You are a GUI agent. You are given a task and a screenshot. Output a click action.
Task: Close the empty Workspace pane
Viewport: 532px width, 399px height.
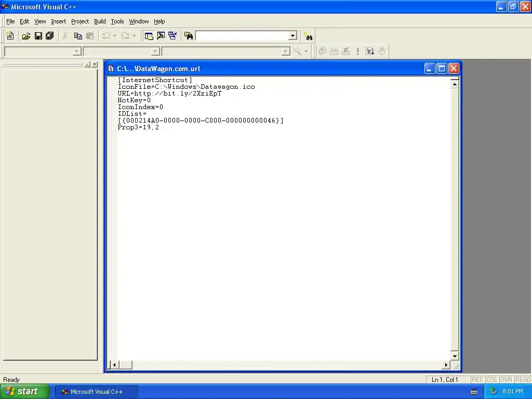95,64
